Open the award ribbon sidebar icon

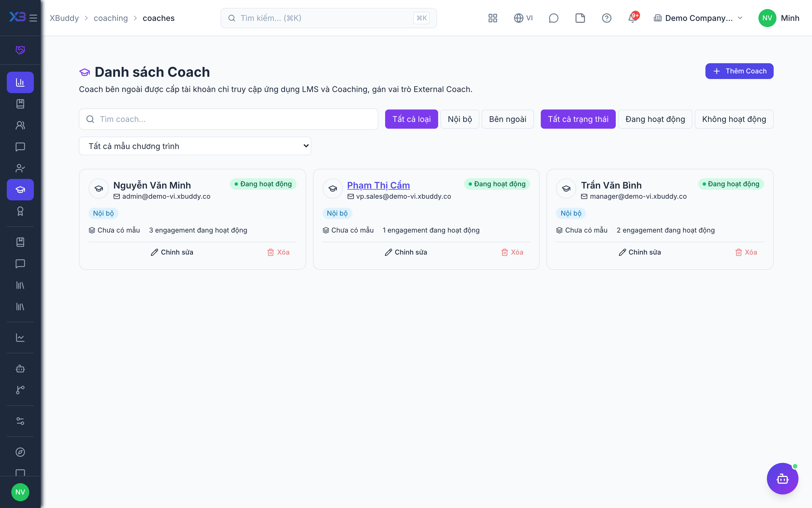tap(20, 211)
